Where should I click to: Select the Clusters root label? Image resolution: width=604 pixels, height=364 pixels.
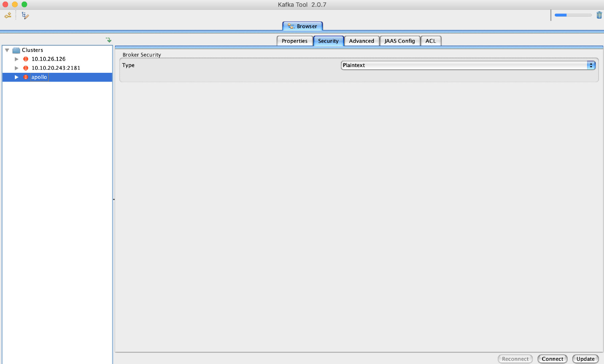(32, 50)
